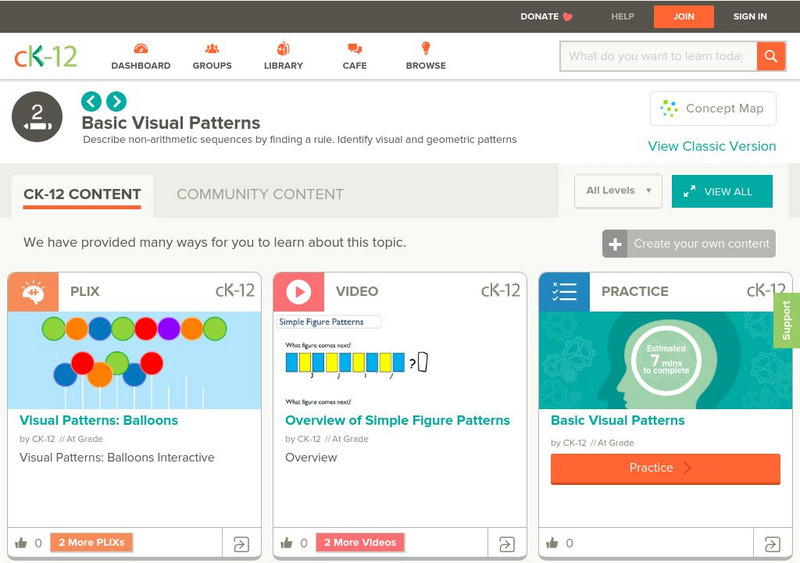800x563 pixels.
Task: Switch to CK-12 Content tab
Action: coord(82,194)
